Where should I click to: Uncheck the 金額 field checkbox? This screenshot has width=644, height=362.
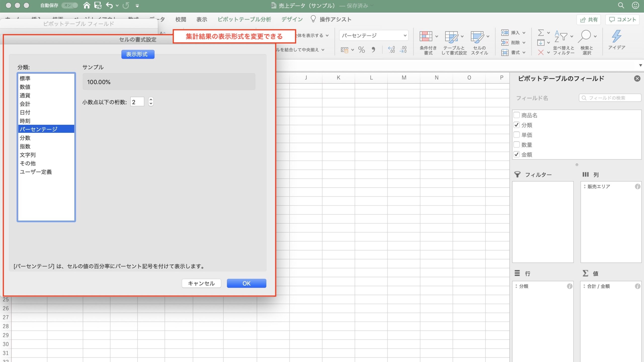[x=516, y=154]
